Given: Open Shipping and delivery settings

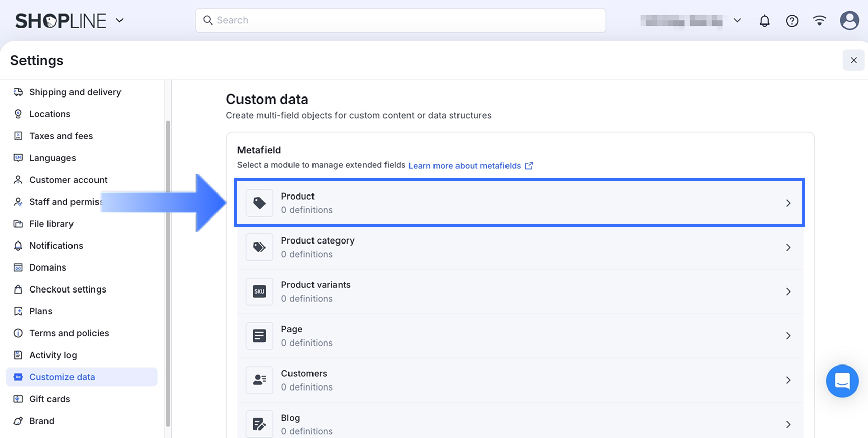Looking at the screenshot, I should [x=75, y=92].
